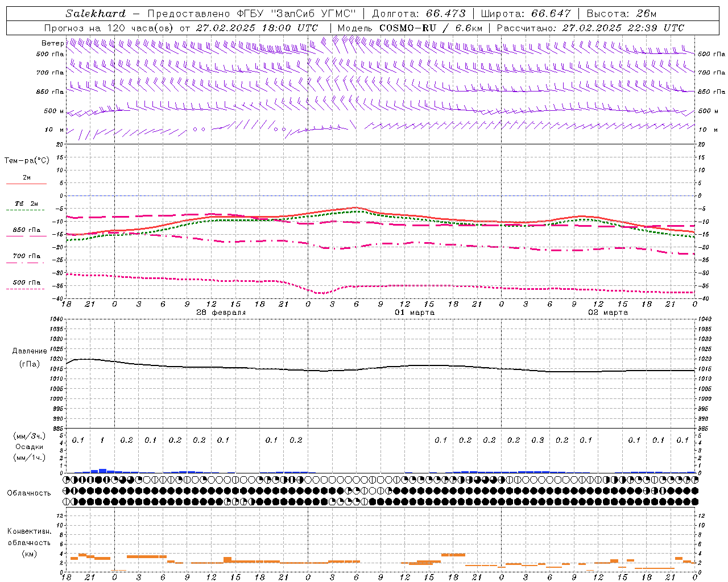Click the 'Высота: 26м' elevation field
This screenshot has width=728, height=582.
coord(622,14)
